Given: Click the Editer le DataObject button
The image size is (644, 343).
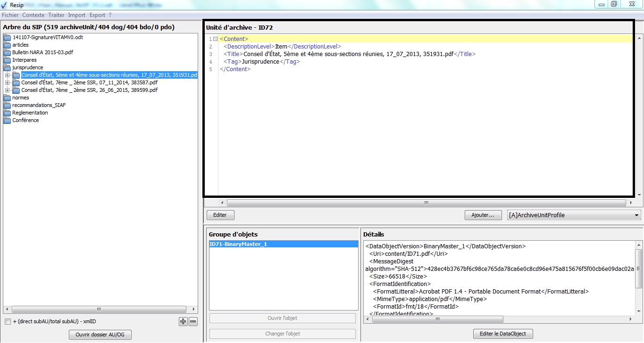Looking at the screenshot, I should pyautogui.click(x=502, y=334).
